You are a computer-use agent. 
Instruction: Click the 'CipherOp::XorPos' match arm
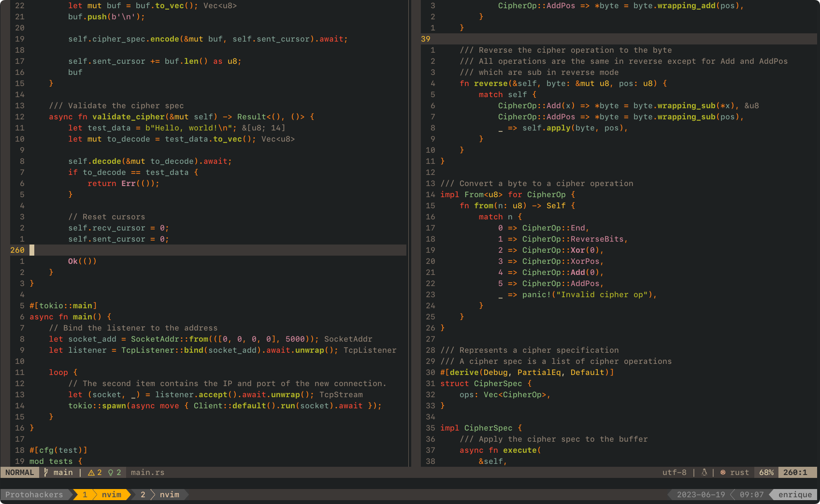(x=551, y=261)
